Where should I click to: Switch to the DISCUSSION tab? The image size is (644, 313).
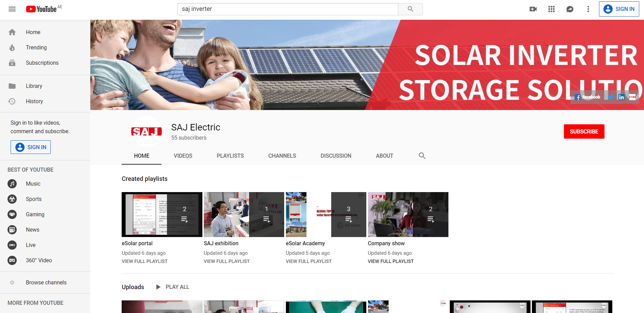click(x=336, y=156)
